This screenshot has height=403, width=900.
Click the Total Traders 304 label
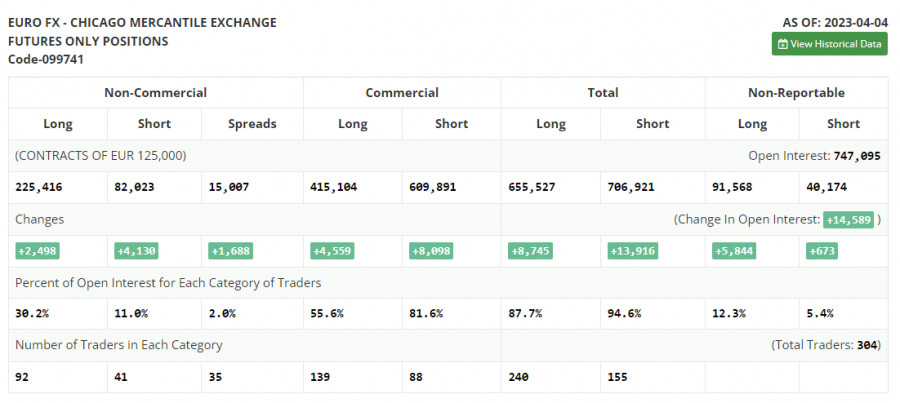click(825, 345)
